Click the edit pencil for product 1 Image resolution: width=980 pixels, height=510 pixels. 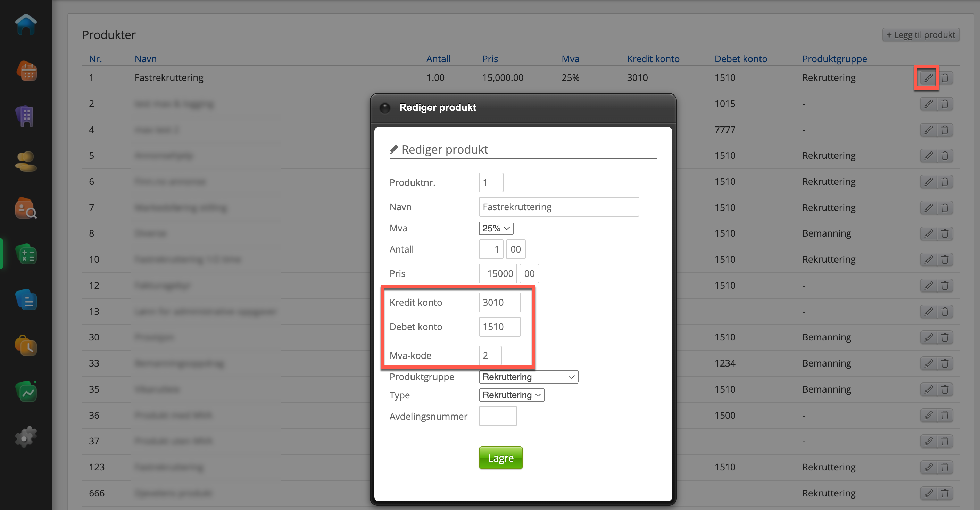click(928, 77)
